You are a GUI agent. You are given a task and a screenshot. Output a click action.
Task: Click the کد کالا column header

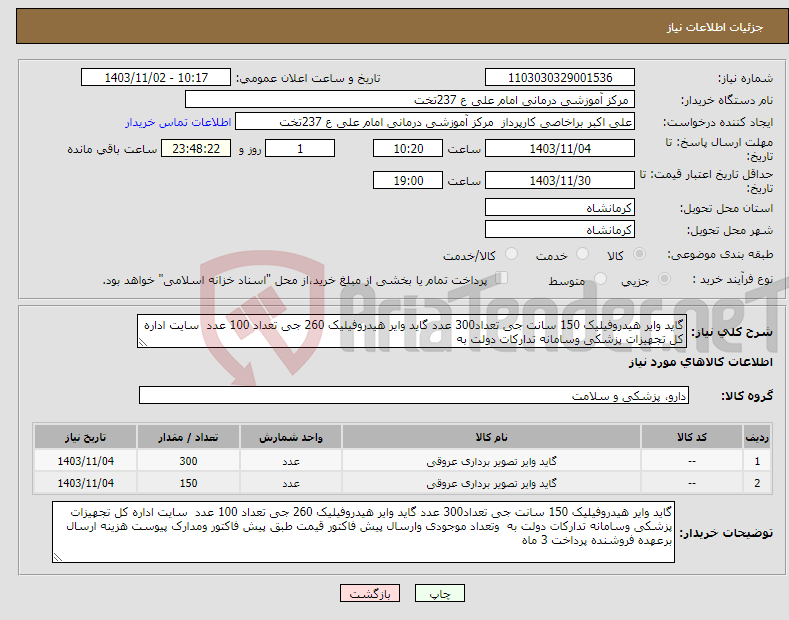(692, 437)
